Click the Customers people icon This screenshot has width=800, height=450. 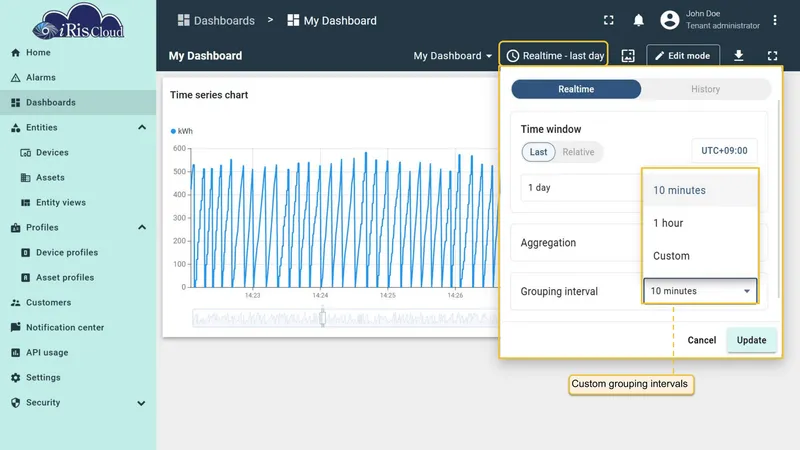(x=15, y=303)
